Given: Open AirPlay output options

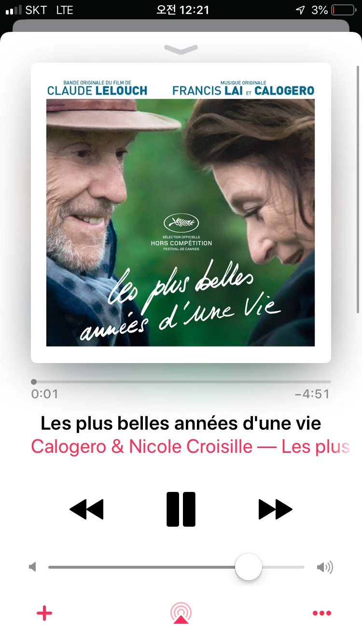Looking at the screenshot, I should (x=181, y=613).
